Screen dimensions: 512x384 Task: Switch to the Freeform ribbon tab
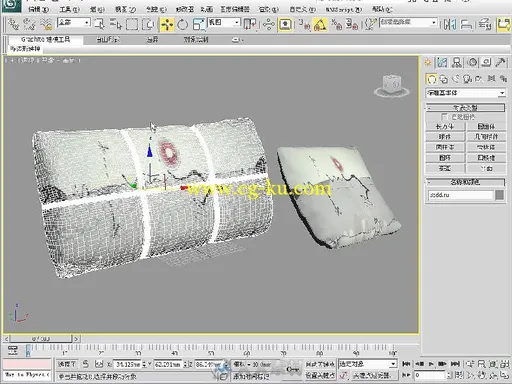[108, 39]
